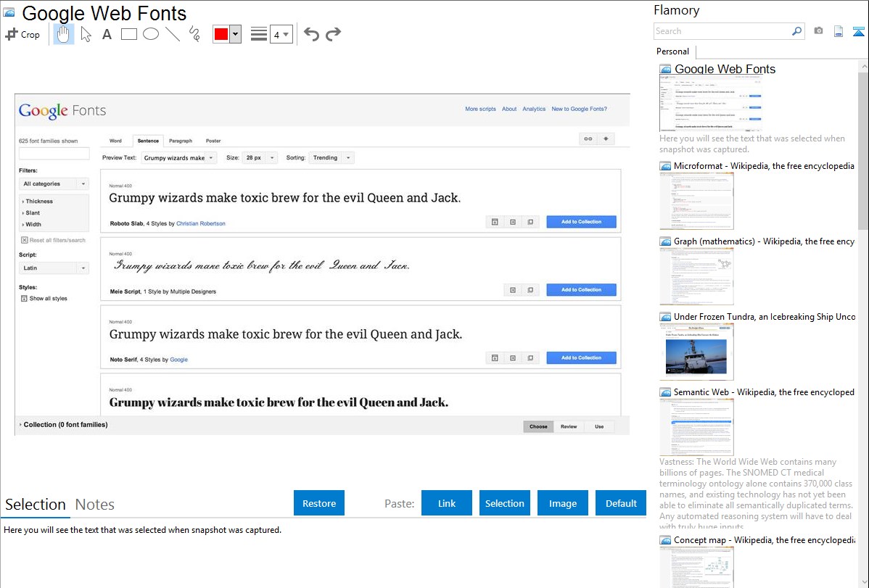Click Add to Collection for Noto Serif
Image resolution: width=869 pixels, height=588 pixels.
coord(581,358)
